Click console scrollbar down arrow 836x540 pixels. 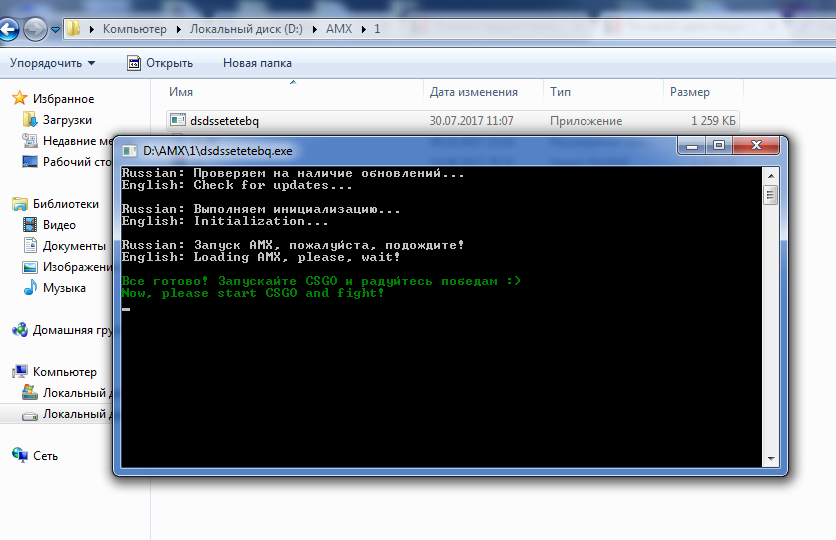[x=770, y=458]
